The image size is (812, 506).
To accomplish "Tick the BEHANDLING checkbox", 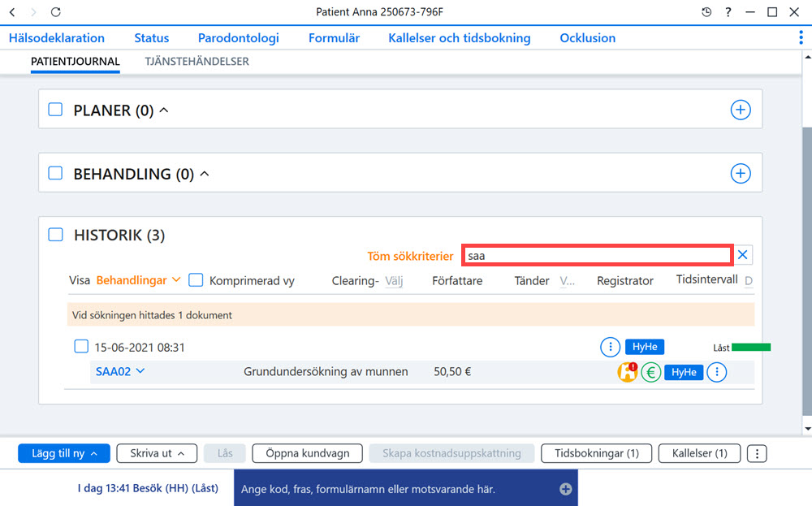I will [x=55, y=173].
